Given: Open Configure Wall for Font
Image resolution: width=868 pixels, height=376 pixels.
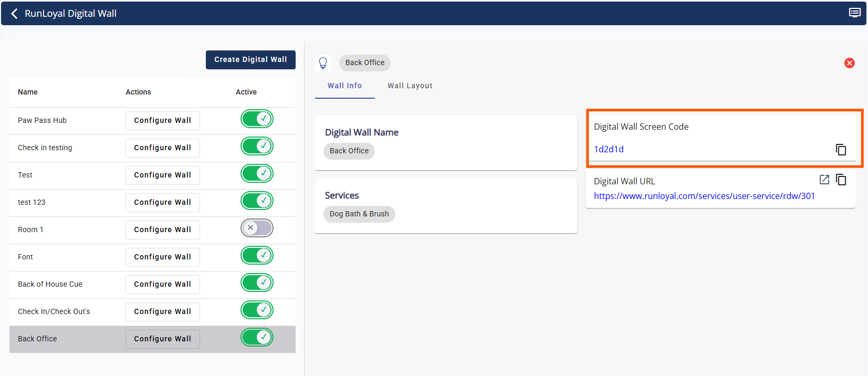Looking at the screenshot, I should tap(163, 257).
